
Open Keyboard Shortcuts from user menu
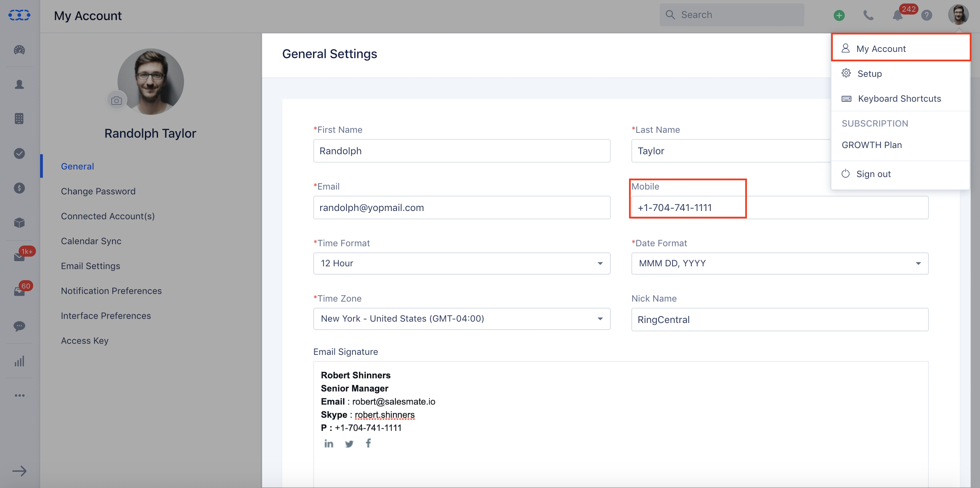[901, 98]
